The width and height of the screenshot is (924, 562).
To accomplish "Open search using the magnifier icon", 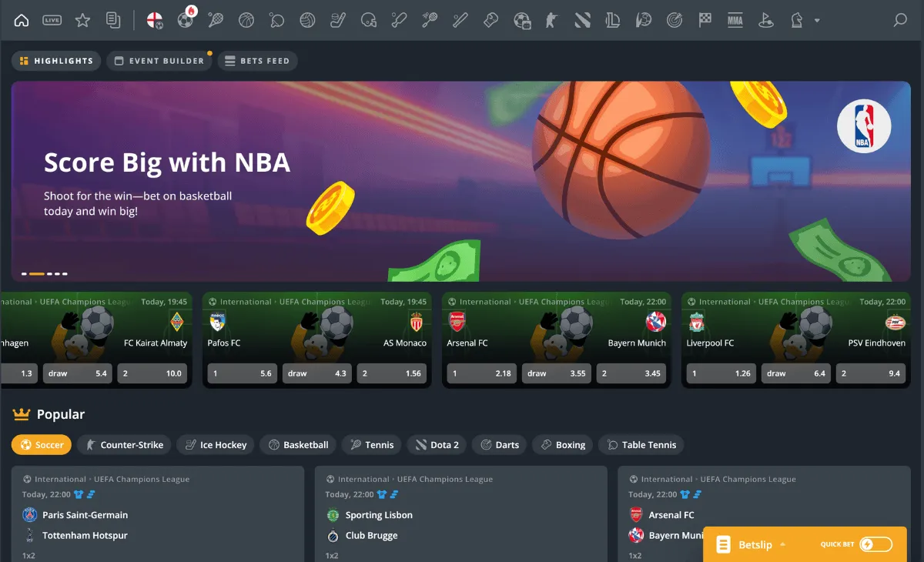I will [900, 20].
